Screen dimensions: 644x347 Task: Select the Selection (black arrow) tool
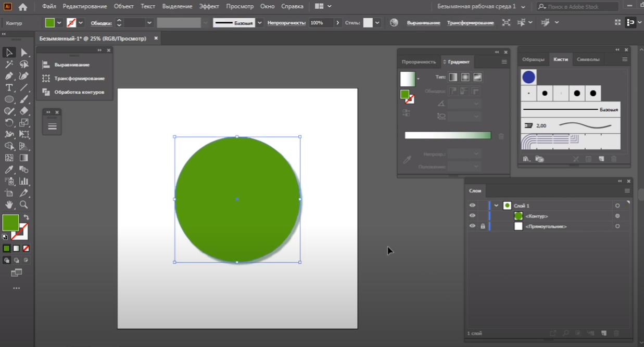[x=9, y=53]
